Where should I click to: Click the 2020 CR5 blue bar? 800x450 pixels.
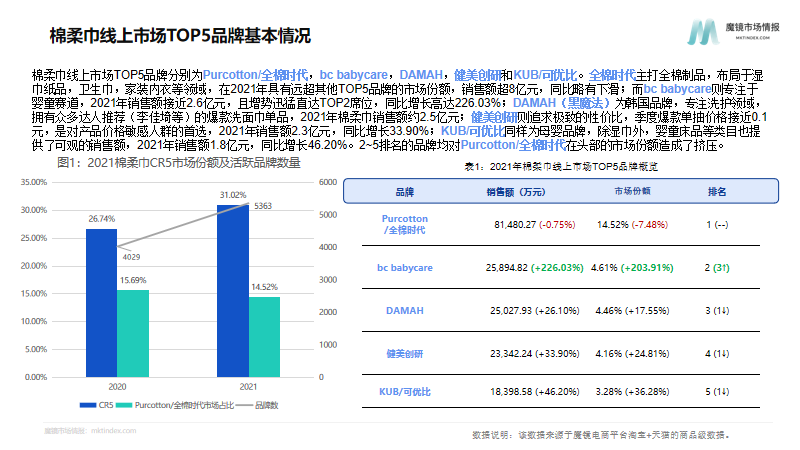pos(102,303)
